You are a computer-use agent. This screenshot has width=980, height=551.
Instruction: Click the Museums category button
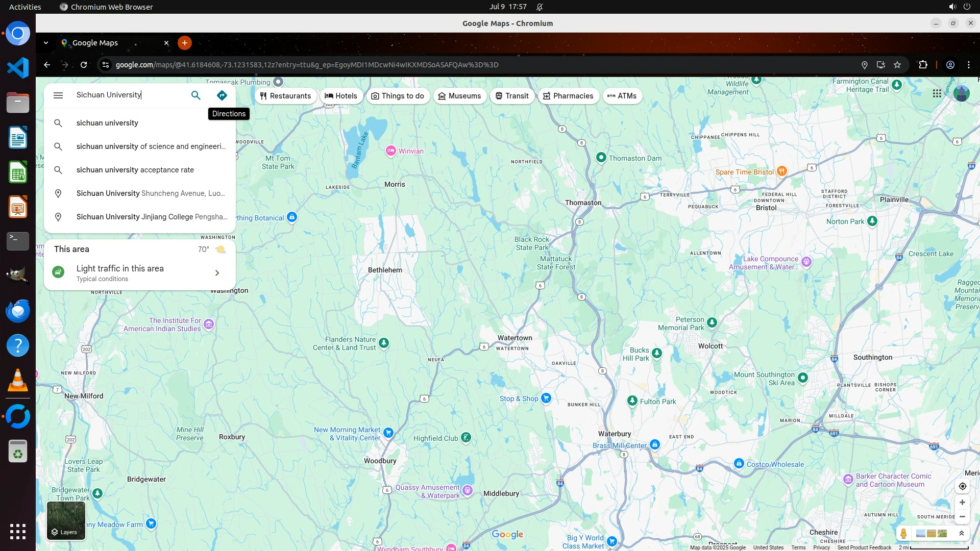pyautogui.click(x=459, y=96)
